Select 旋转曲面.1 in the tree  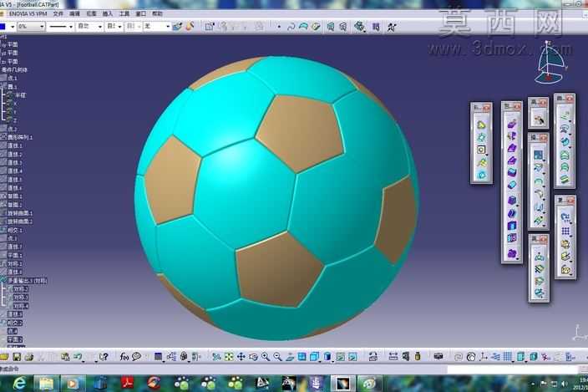tap(19, 213)
